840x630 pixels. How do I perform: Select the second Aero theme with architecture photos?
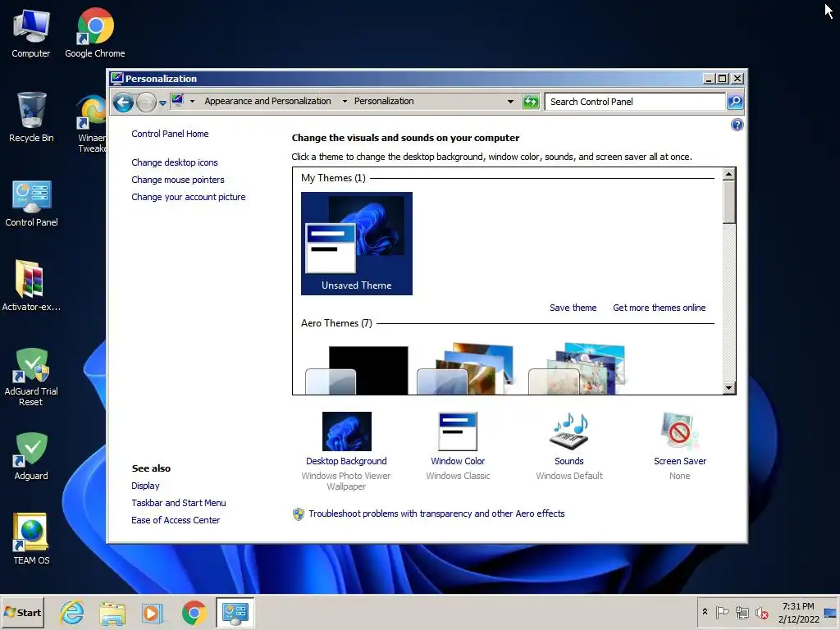point(465,368)
